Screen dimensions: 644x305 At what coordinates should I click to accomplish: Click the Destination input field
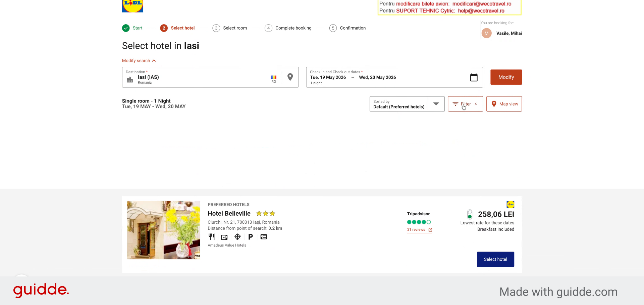[210, 77]
